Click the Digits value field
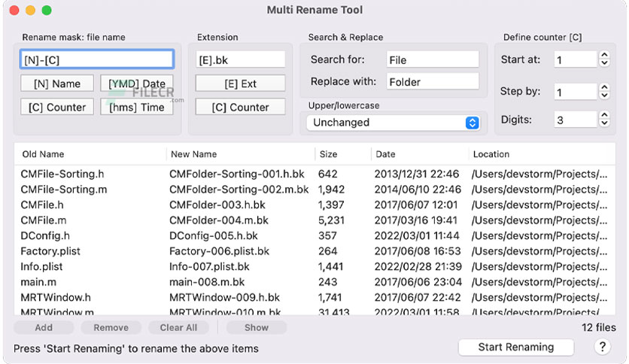 point(575,120)
